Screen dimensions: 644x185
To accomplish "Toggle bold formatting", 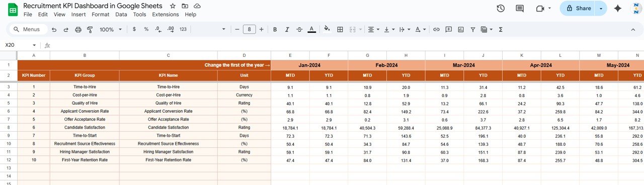I will click(275, 30).
